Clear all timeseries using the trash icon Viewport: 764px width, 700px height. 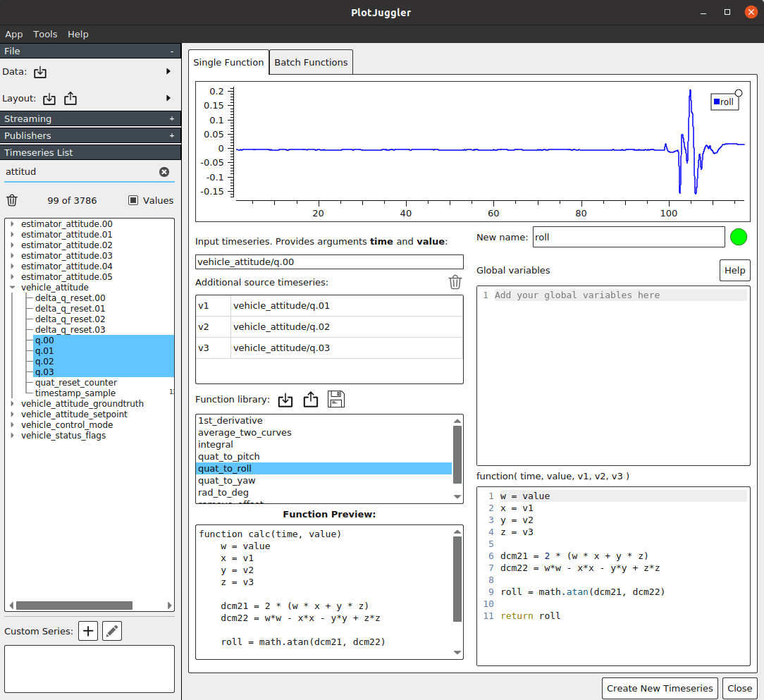click(12, 200)
